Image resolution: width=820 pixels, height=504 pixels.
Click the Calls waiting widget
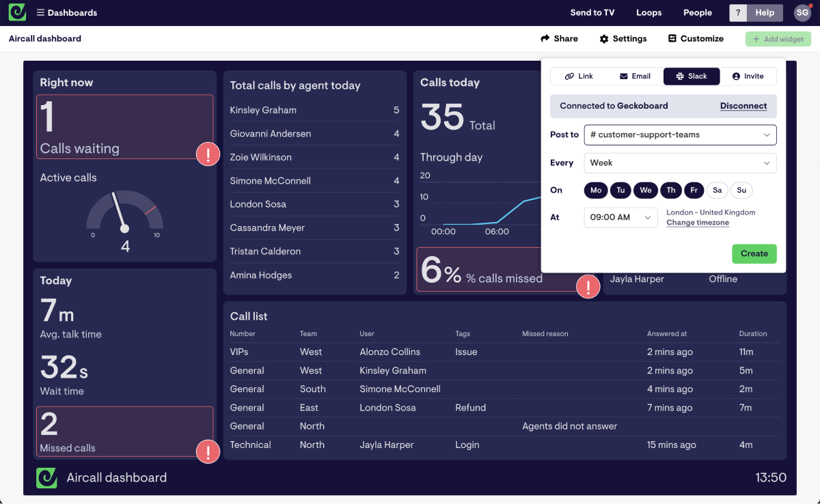tap(124, 127)
